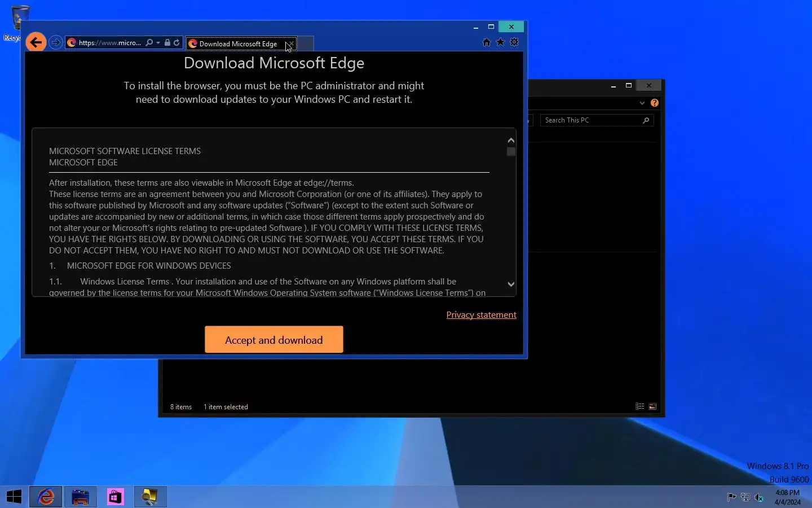Close the Download Microsoft Edge tab
This screenshot has height=508, width=812.
[290, 44]
